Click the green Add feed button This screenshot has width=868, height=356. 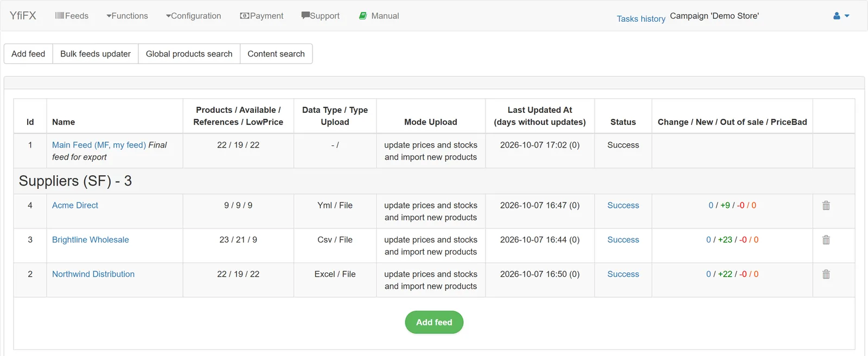tap(434, 322)
